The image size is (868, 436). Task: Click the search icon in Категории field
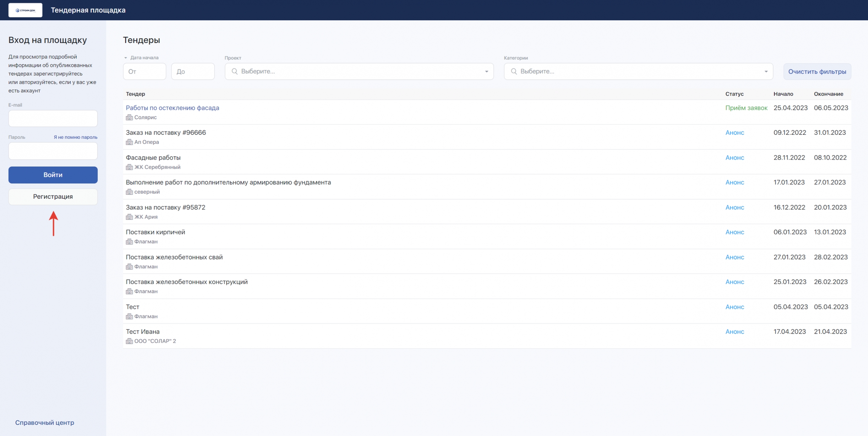(513, 72)
